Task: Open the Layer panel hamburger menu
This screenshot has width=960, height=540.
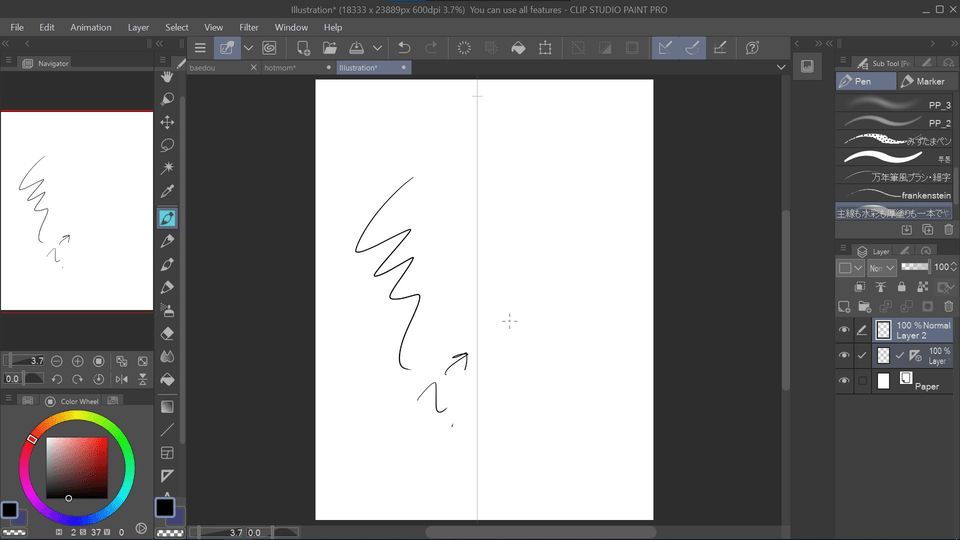Action: (x=843, y=249)
